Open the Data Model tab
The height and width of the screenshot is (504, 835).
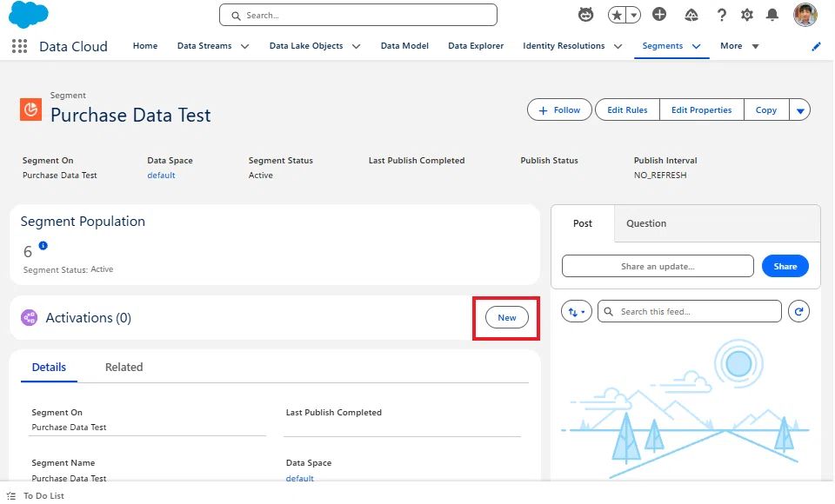[404, 46]
